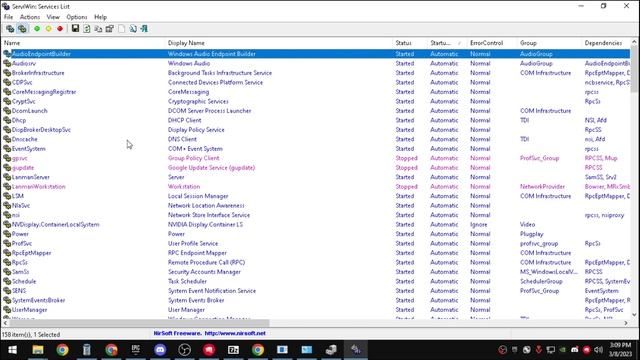
Task: Open the View menu
Action: click(x=53, y=17)
